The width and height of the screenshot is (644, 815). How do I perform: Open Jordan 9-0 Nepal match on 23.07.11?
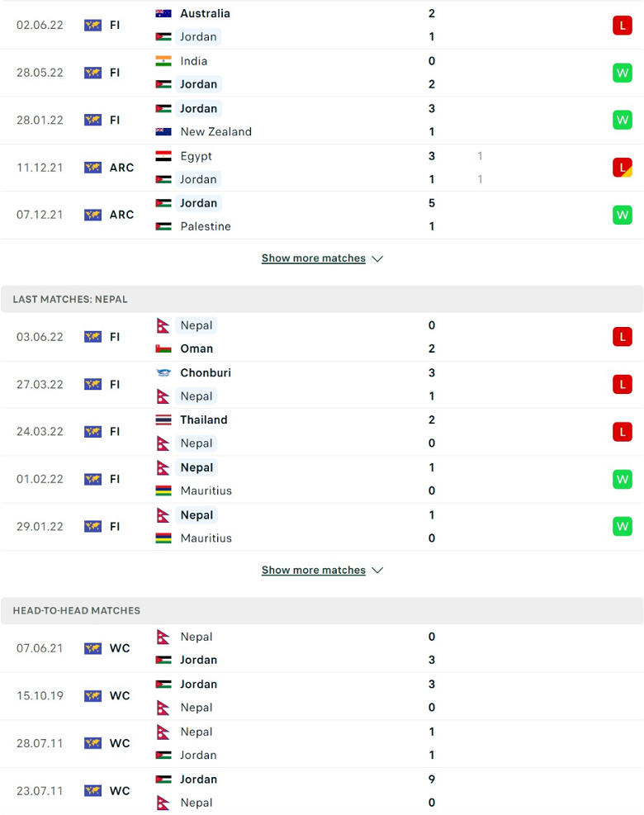[x=322, y=791]
